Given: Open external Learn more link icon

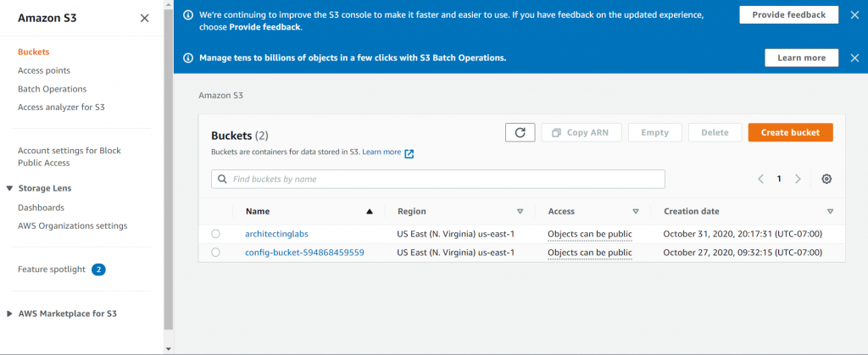Looking at the screenshot, I should coord(409,153).
